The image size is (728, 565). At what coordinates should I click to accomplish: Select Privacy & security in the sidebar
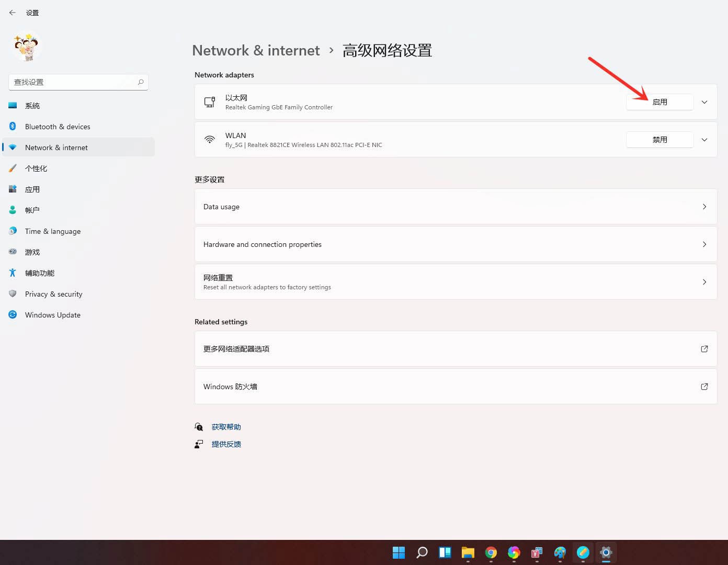(53, 293)
